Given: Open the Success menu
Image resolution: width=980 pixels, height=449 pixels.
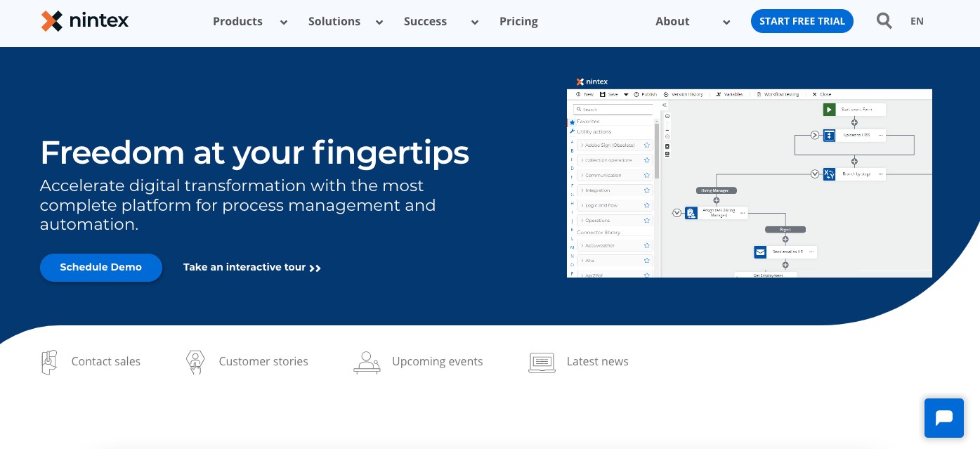Looking at the screenshot, I should (x=425, y=21).
